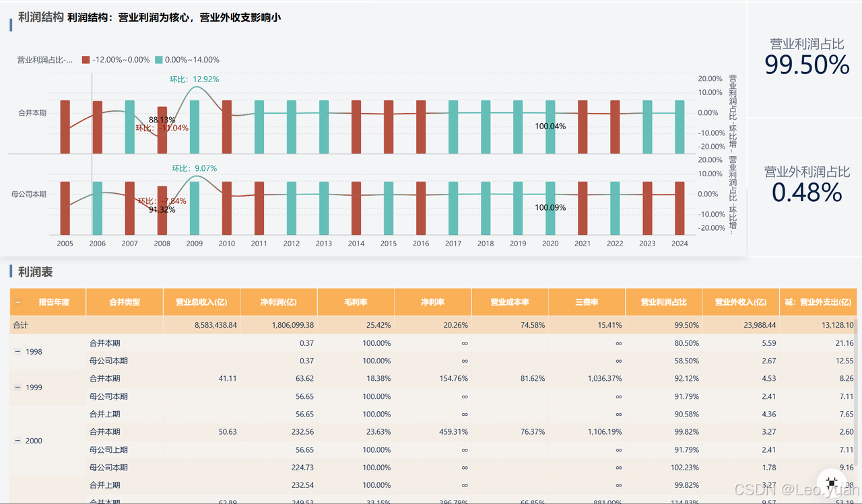The height and width of the screenshot is (504, 862).
Task: Click the 营业利润占比 legend title
Action: [45, 60]
